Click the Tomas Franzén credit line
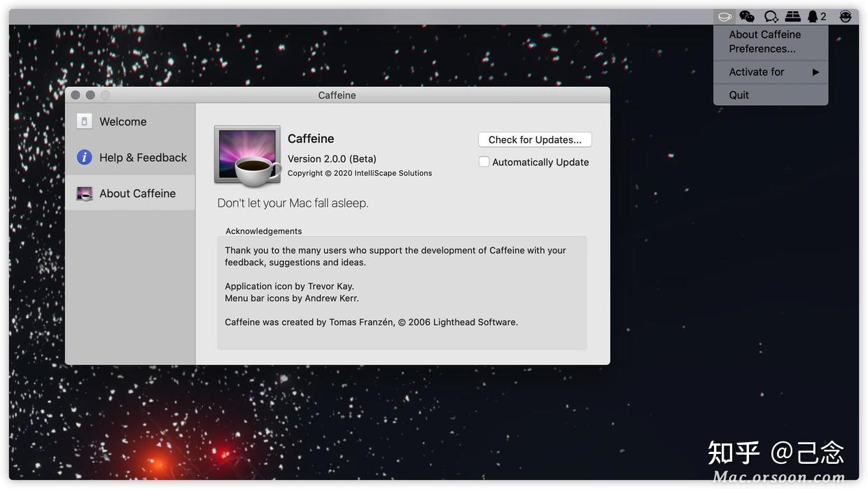This screenshot has width=868, height=489. click(371, 322)
